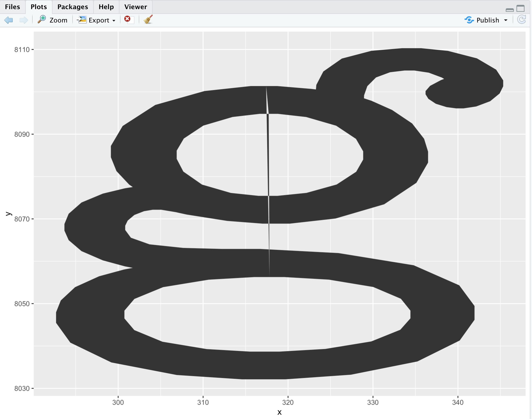
Task: Clear all plots with broom icon
Action: pos(148,20)
